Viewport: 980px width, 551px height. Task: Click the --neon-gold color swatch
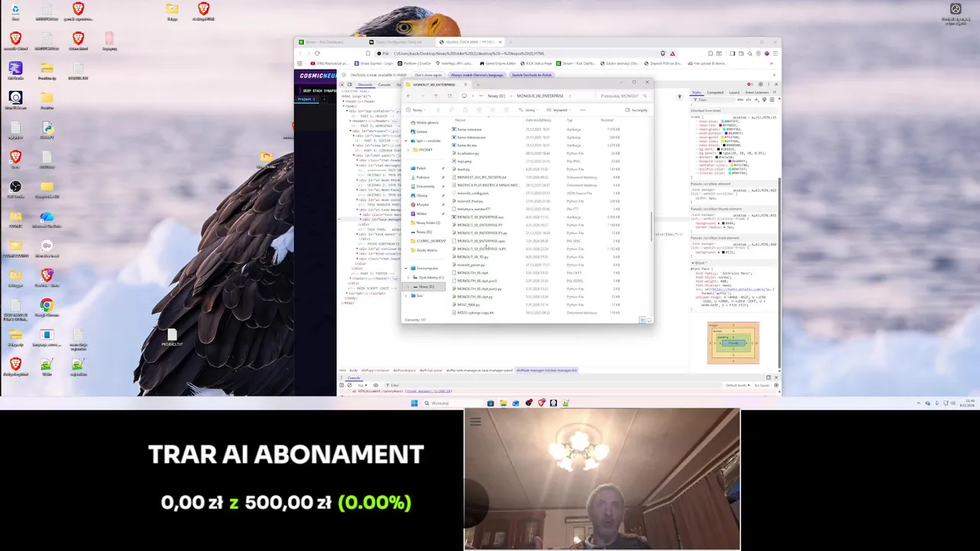723,137
